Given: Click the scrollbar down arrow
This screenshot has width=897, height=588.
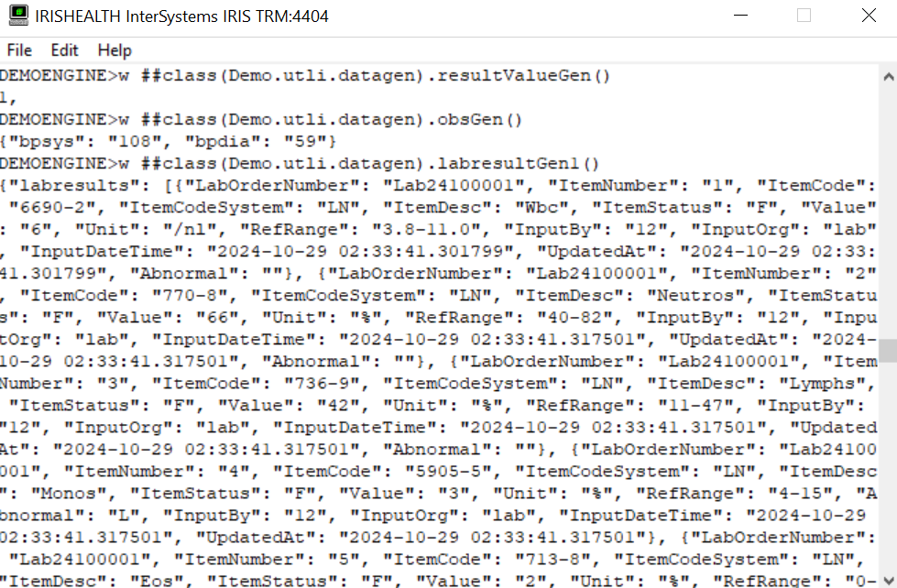Looking at the screenshot, I should pyautogui.click(x=889, y=580).
